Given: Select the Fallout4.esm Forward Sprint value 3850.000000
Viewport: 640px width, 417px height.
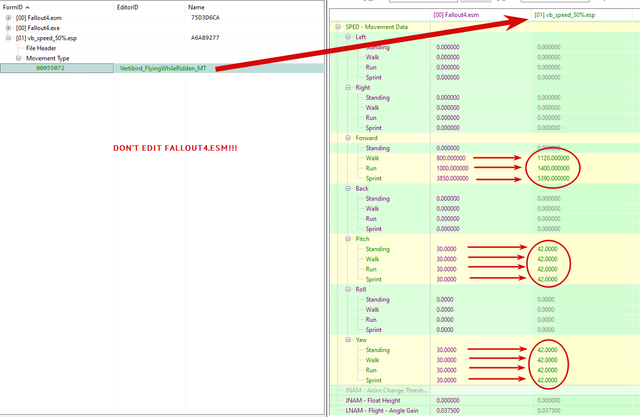Looking at the screenshot, I should [x=452, y=178].
